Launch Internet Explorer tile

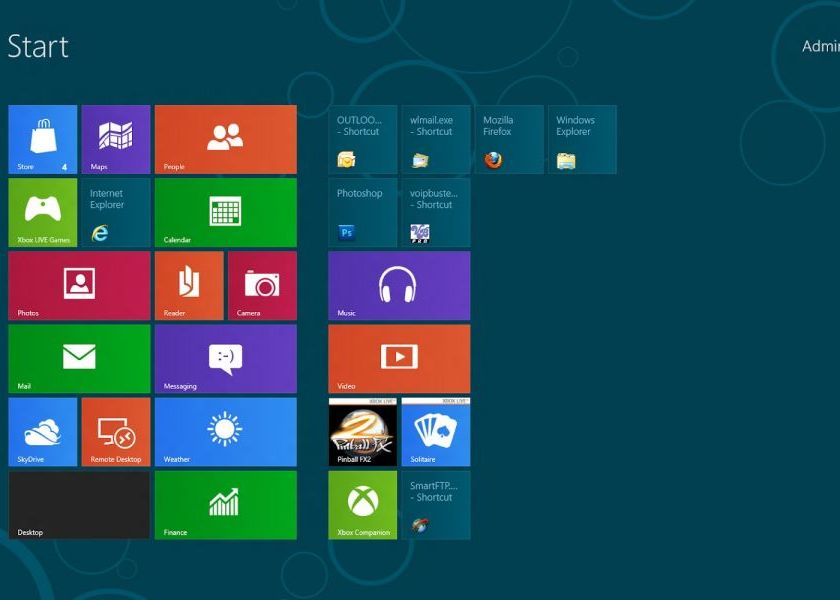click(115, 212)
